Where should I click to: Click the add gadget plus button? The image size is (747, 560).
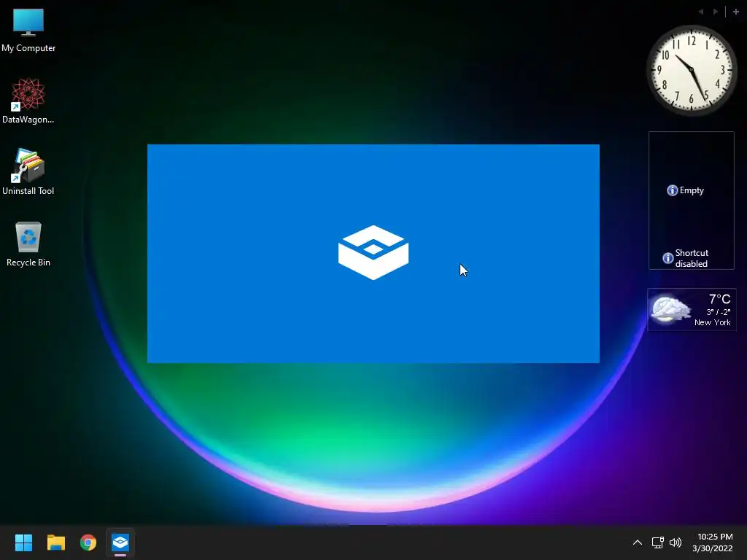click(735, 12)
